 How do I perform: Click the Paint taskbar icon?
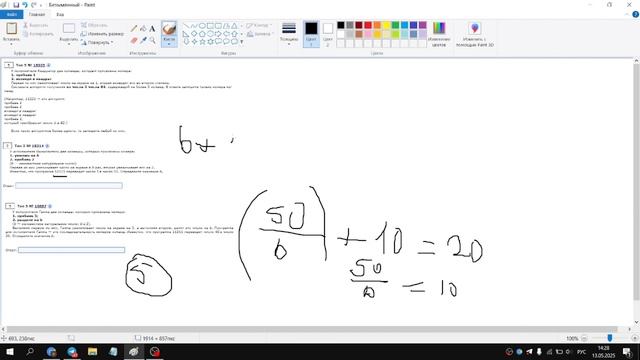click(x=134, y=351)
